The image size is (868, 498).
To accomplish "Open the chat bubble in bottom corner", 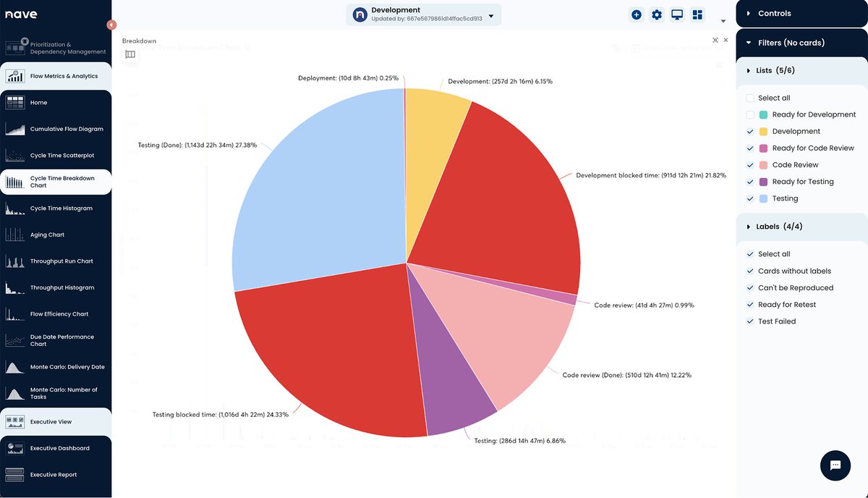I will pos(835,465).
